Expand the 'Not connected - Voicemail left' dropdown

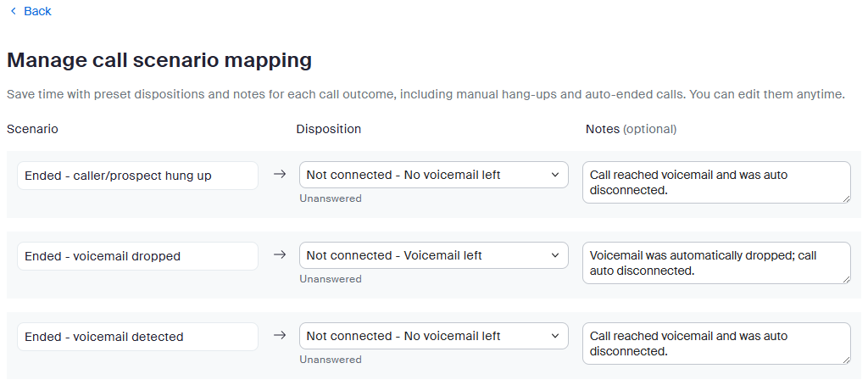tap(433, 255)
